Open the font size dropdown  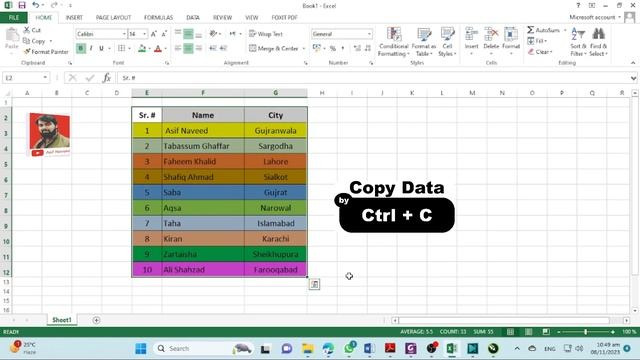pos(144,34)
